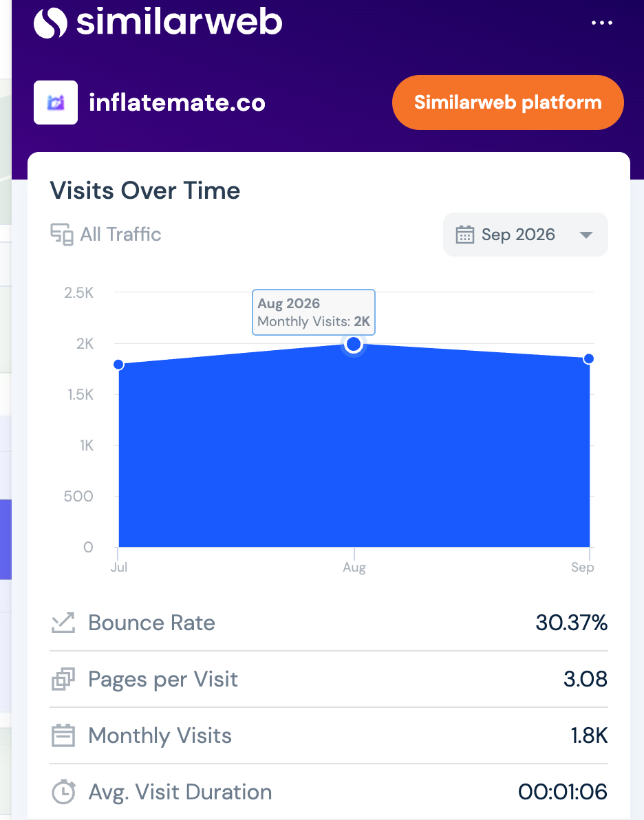This screenshot has height=820, width=644.
Task: Open Similarweb platform button
Action: (508, 102)
